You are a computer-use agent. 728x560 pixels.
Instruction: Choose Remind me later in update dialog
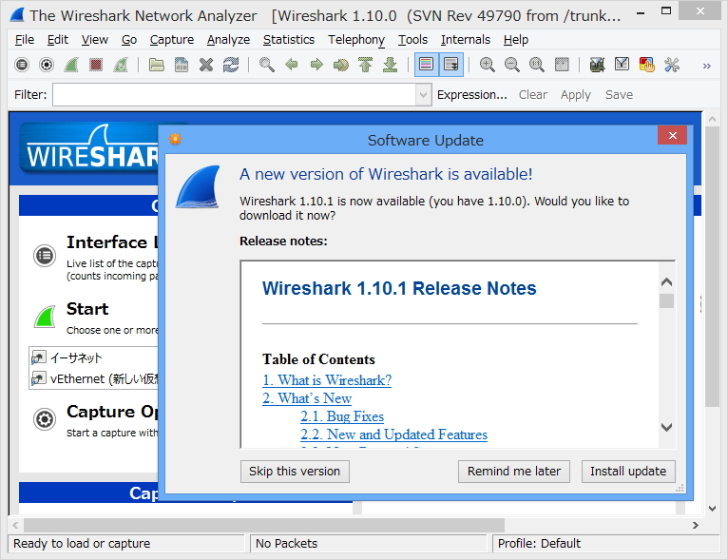click(x=514, y=472)
